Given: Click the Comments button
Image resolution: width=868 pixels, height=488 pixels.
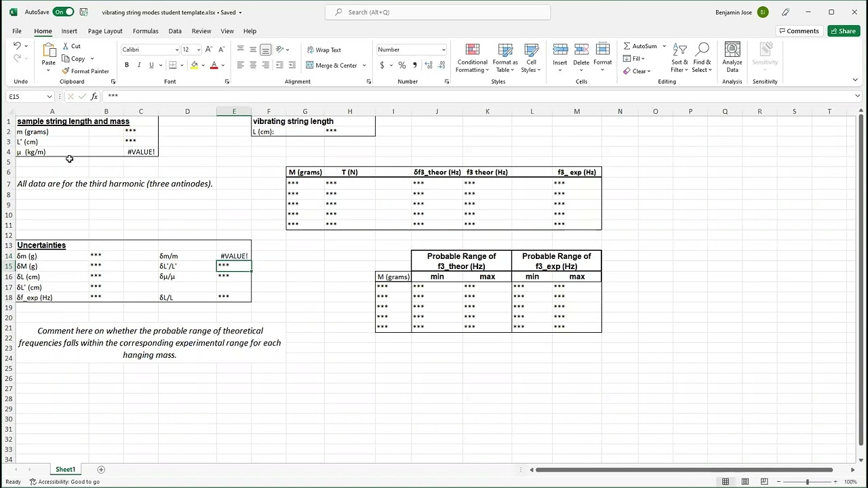Looking at the screenshot, I should click(799, 31).
